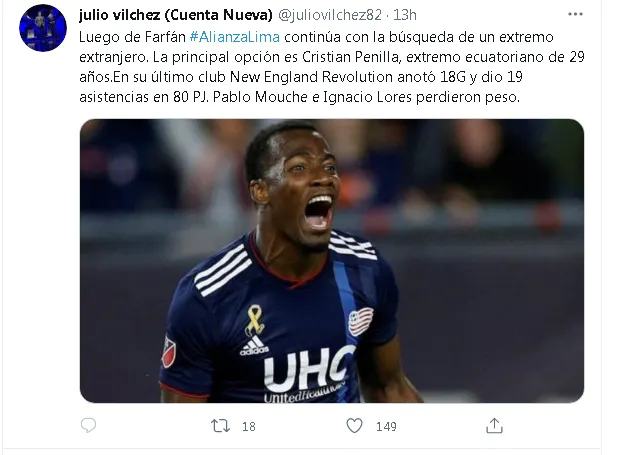Open the @juliovilchez82 handle
This screenshot has height=455, width=625.
(x=329, y=15)
